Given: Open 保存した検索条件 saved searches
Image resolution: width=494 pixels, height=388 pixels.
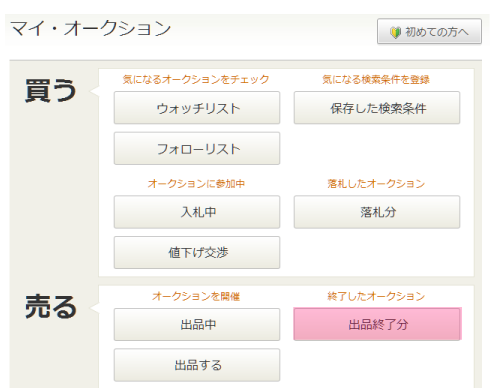Looking at the screenshot, I should 377,108.
